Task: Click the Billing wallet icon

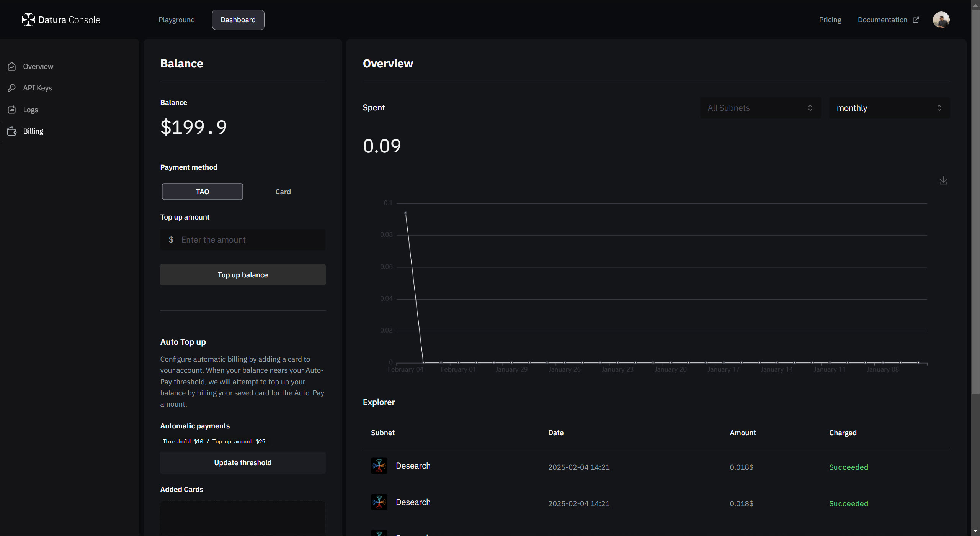Action: click(12, 131)
